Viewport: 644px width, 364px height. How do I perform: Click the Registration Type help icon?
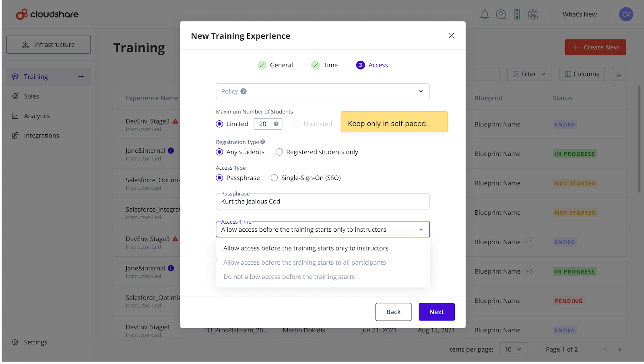point(262,142)
